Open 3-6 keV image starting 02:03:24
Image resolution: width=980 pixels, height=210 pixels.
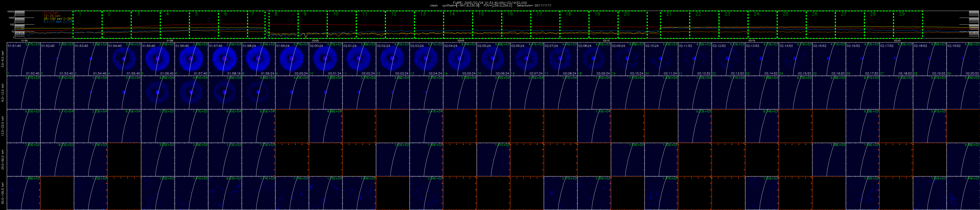(x=426, y=59)
